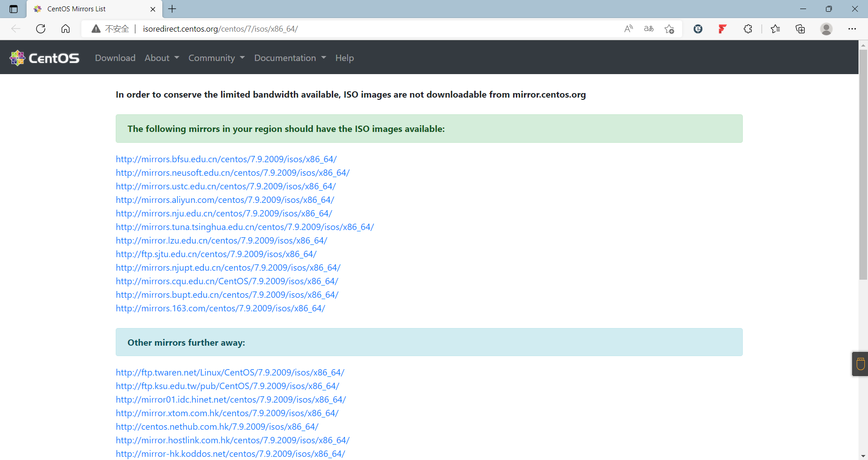
Task: Expand the Documentation dropdown menu
Action: tap(290, 58)
